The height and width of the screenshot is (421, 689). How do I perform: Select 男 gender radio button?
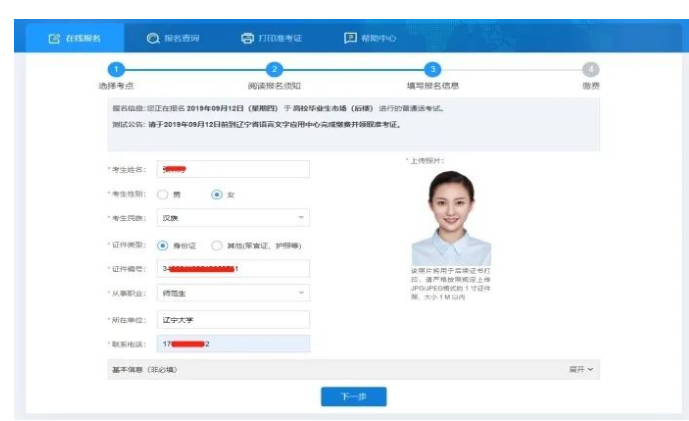(163, 194)
